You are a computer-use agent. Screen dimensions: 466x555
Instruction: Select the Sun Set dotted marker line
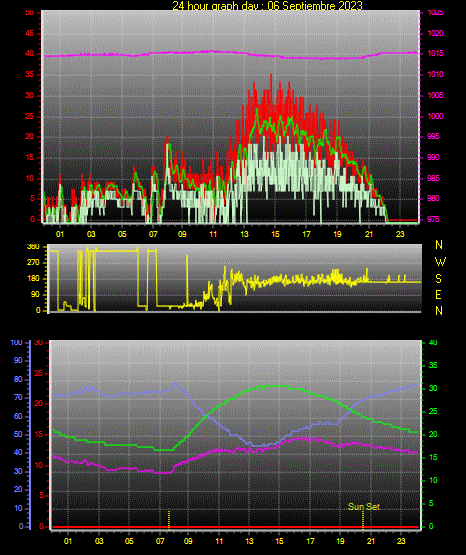click(363, 520)
